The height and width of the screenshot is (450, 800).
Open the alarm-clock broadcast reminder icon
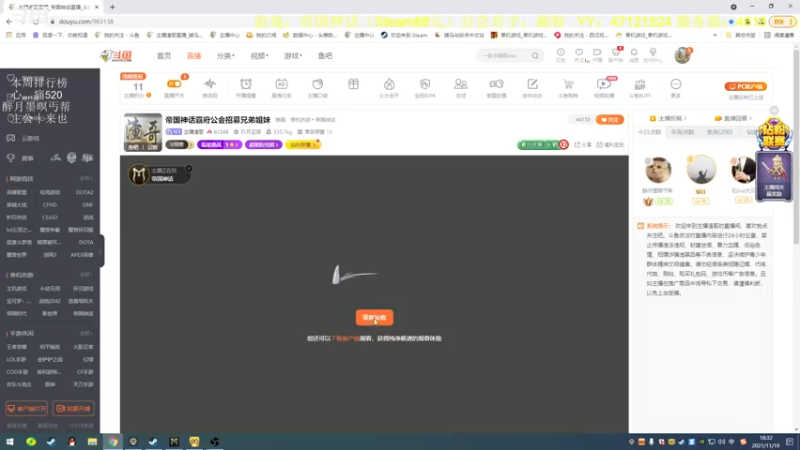(x=246, y=84)
